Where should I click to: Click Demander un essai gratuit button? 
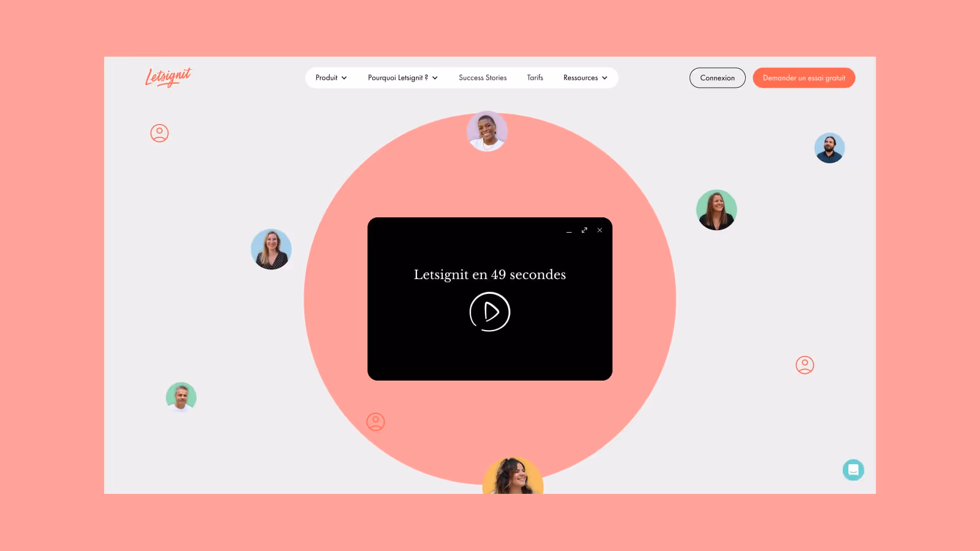[x=803, y=78]
